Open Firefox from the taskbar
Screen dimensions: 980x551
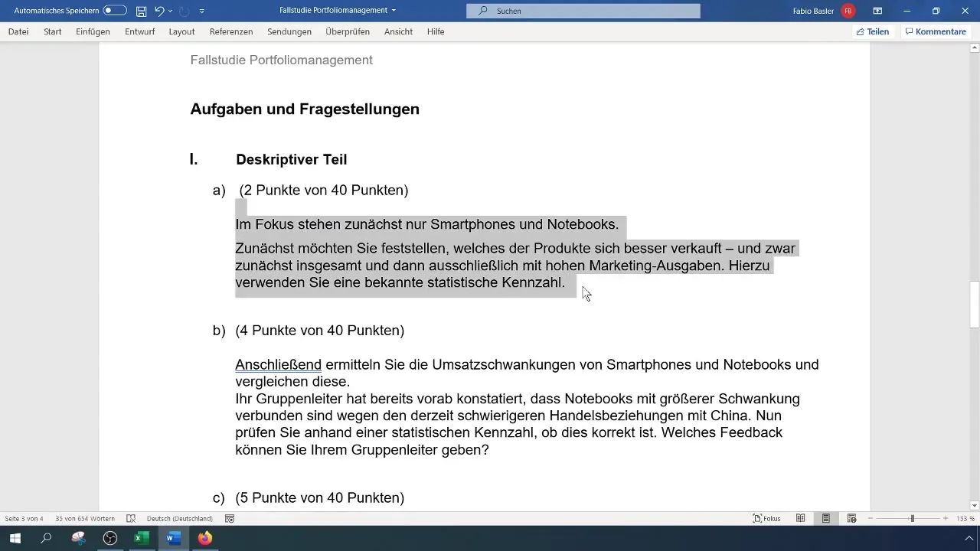204,538
